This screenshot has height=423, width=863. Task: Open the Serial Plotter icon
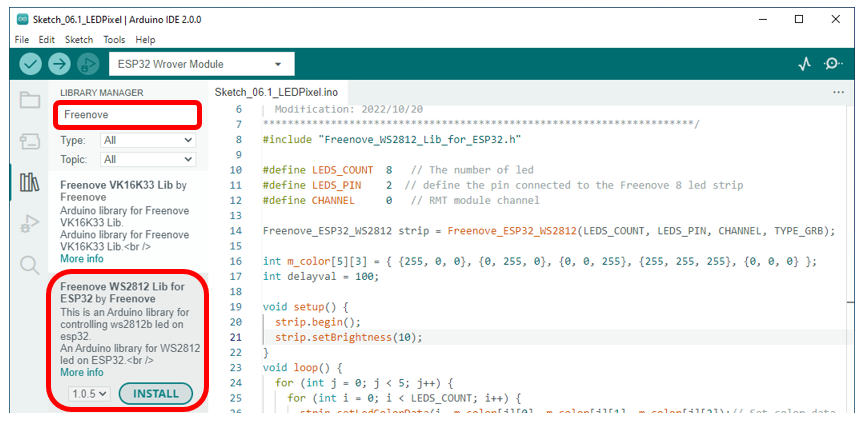pyautogui.click(x=805, y=64)
